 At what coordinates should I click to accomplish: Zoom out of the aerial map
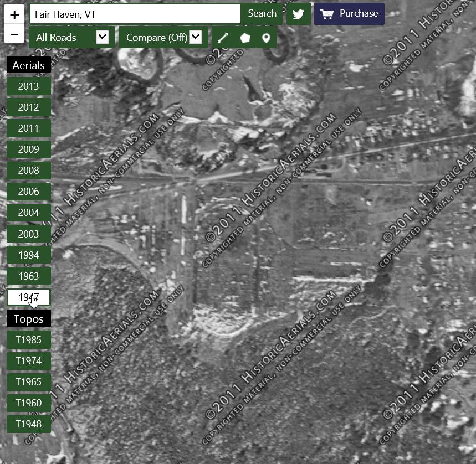(14, 34)
